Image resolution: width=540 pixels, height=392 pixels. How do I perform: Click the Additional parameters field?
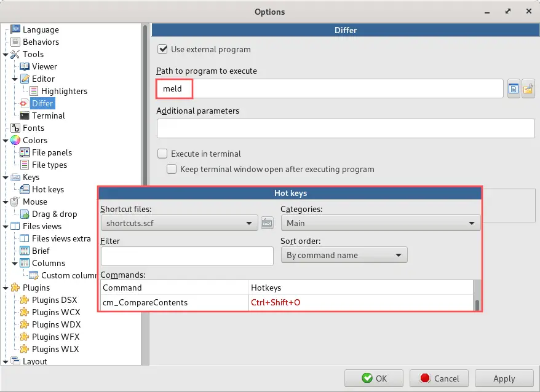tap(346, 128)
